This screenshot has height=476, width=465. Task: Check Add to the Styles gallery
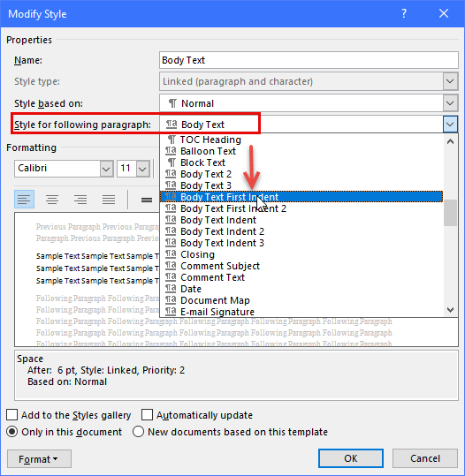point(11,415)
